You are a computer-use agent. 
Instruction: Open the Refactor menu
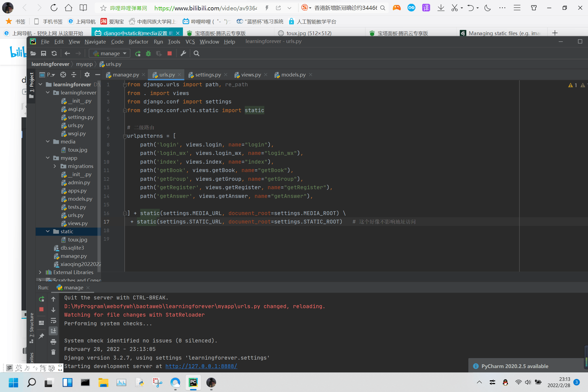[x=138, y=42]
